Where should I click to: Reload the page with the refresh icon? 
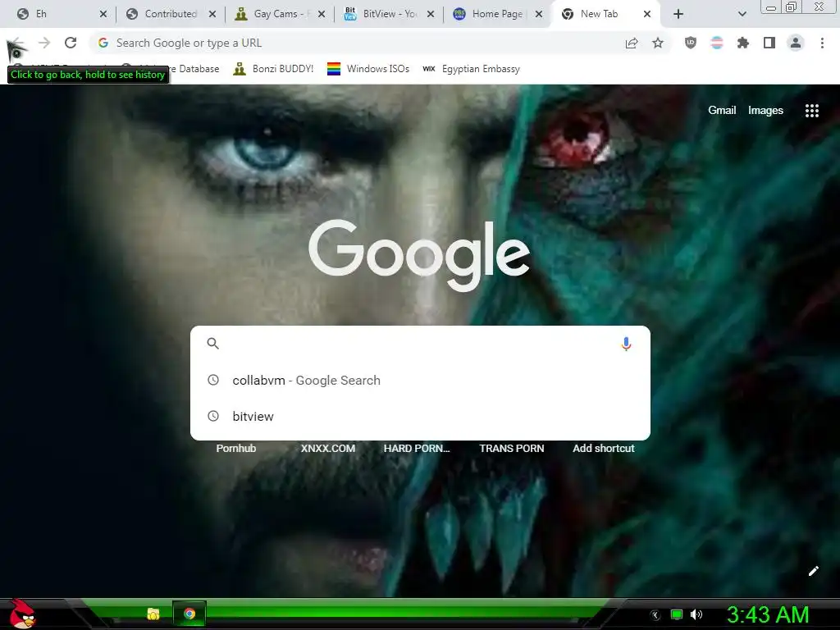coord(71,43)
